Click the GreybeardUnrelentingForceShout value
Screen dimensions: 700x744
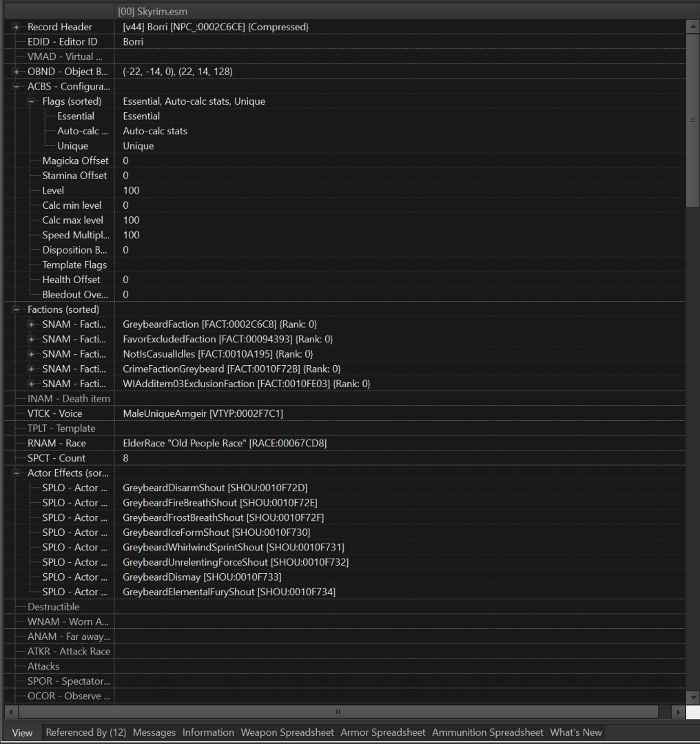236,562
